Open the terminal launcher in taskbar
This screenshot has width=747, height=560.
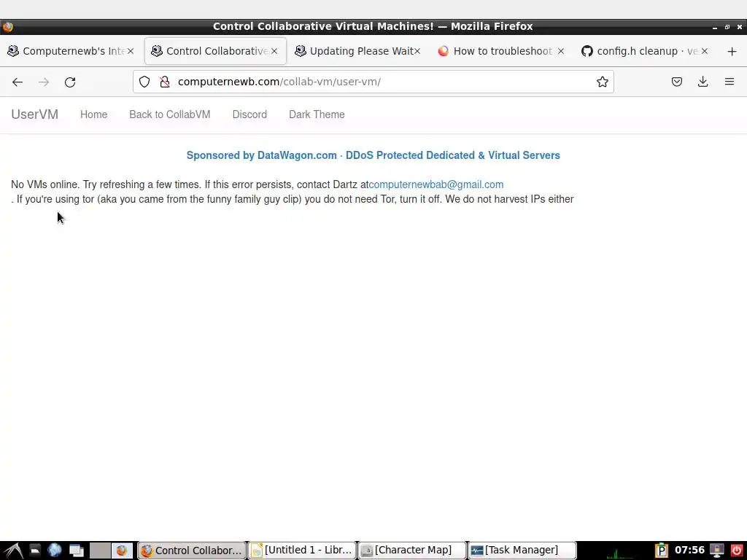tap(35, 551)
